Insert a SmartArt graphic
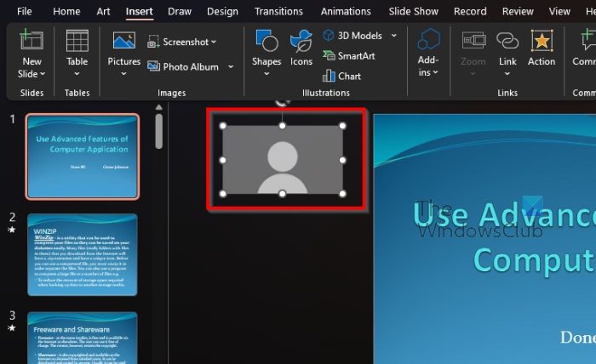The width and height of the screenshot is (596, 364). click(348, 56)
